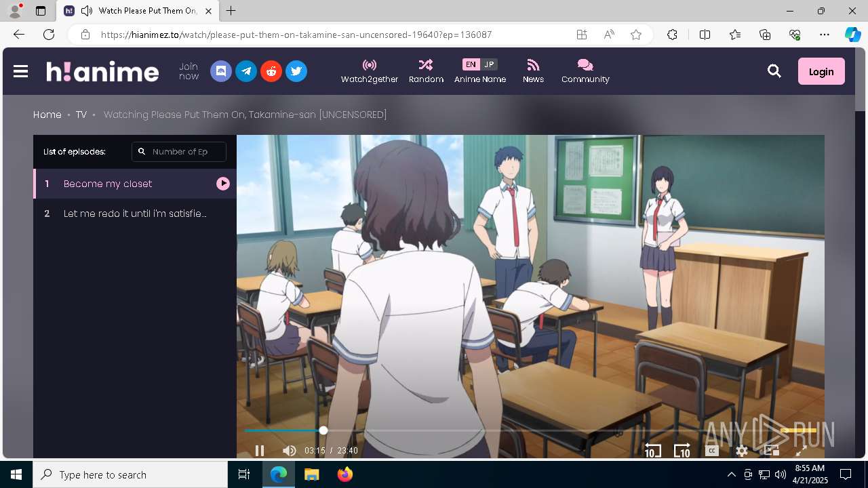The width and height of the screenshot is (868, 488).
Task: Click play icon on episode 1
Action: [x=223, y=184]
